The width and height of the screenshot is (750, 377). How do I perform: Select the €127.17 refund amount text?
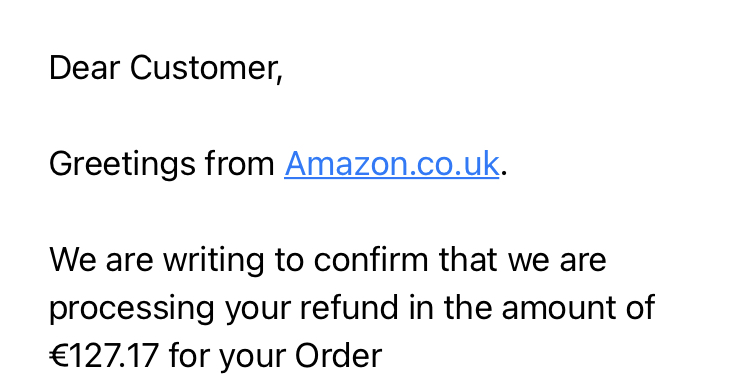[104, 356]
